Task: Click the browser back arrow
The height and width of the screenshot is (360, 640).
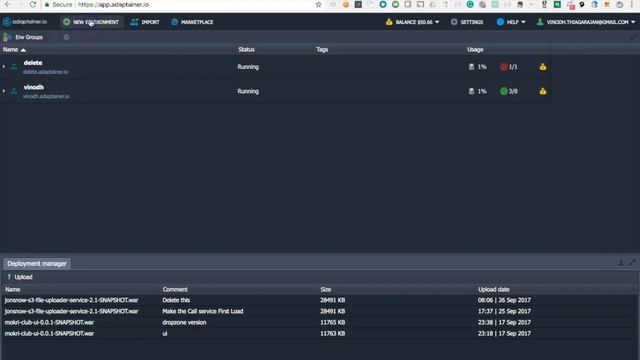Action: coord(8,4)
